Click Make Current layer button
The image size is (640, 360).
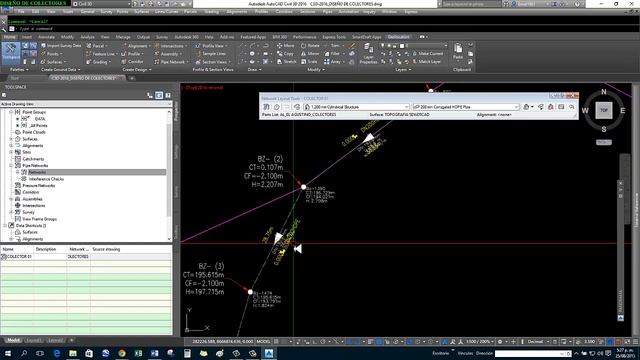click(x=427, y=54)
